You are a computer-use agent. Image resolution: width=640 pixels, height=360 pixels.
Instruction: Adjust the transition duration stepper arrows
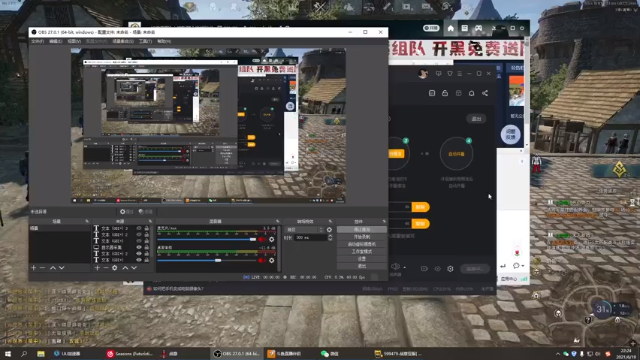pyautogui.click(x=330, y=238)
